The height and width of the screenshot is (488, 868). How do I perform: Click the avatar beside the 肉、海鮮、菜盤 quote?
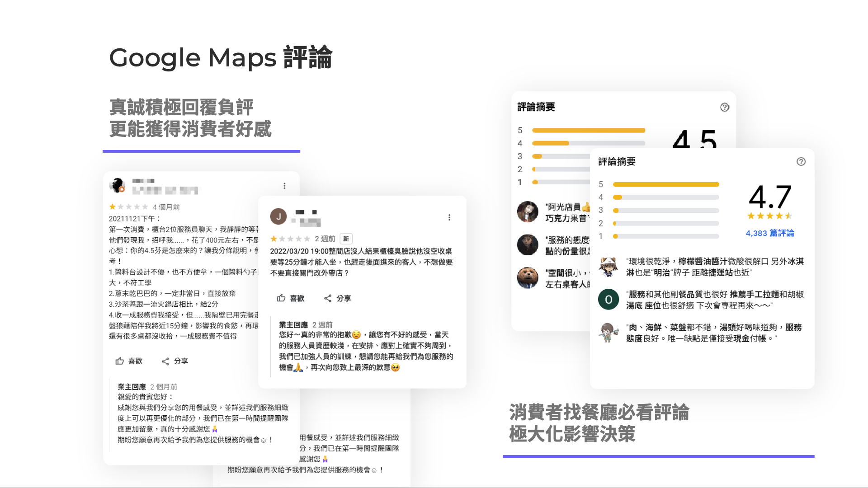click(x=609, y=333)
